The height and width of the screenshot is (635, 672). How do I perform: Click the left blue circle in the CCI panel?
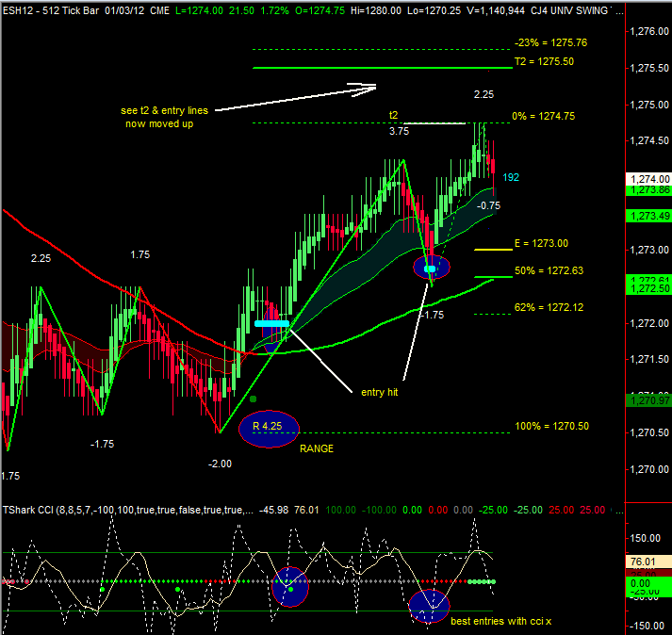pyautogui.click(x=290, y=586)
